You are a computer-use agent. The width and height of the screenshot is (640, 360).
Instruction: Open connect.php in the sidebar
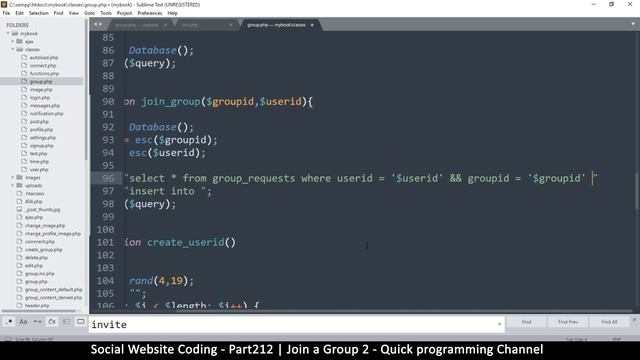coord(42,65)
